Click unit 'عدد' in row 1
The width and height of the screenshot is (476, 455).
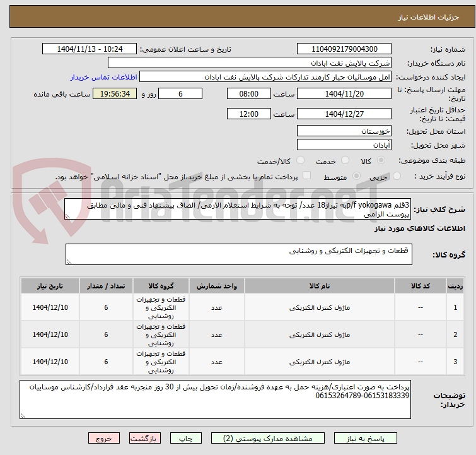tap(217, 308)
